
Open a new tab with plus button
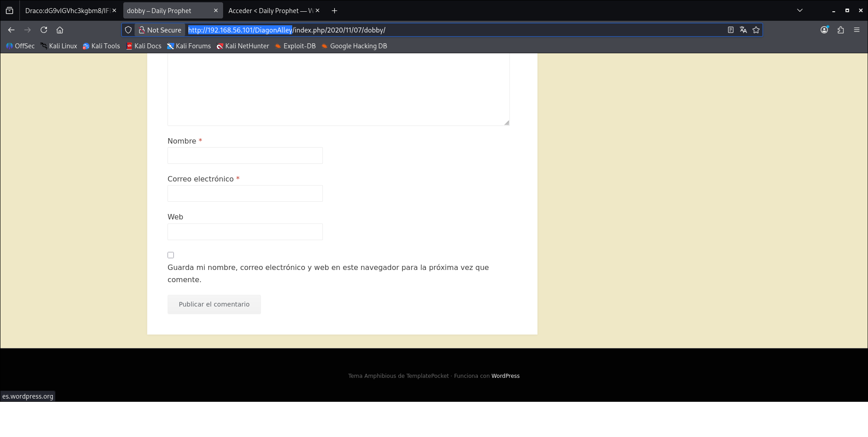[334, 10]
